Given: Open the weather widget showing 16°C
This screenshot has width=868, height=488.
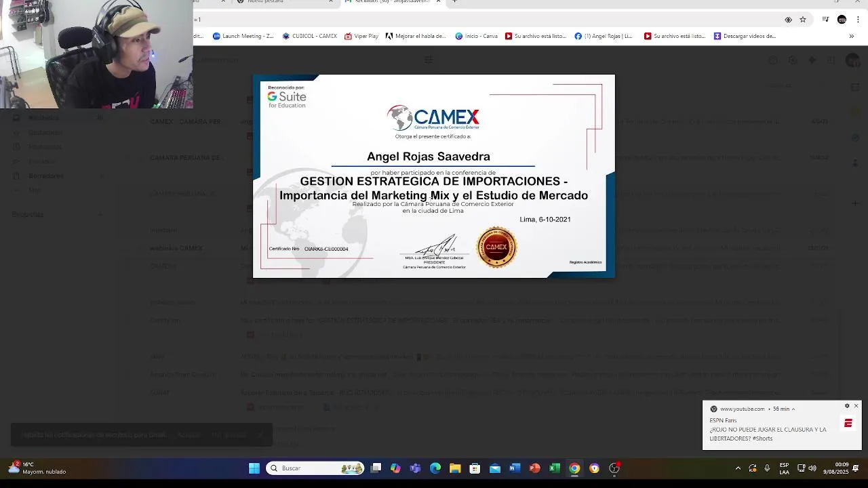Looking at the screenshot, I should [39, 468].
